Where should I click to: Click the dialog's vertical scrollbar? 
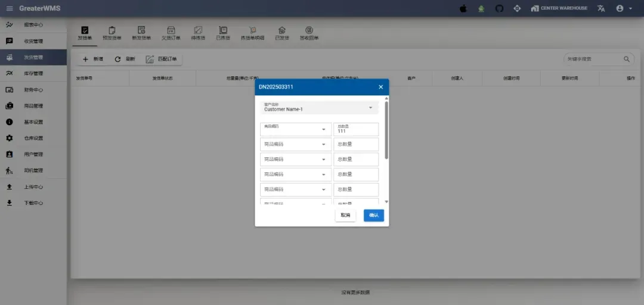(x=386, y=130)
